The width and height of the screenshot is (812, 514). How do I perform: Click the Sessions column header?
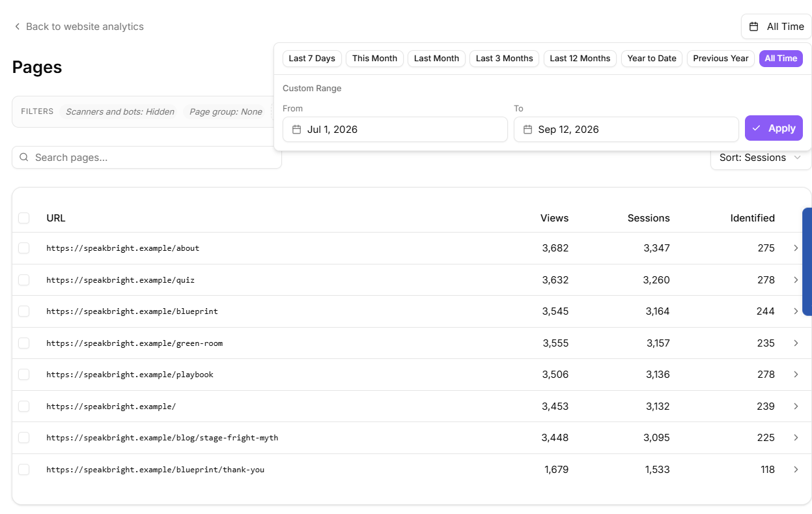[649, 218]
